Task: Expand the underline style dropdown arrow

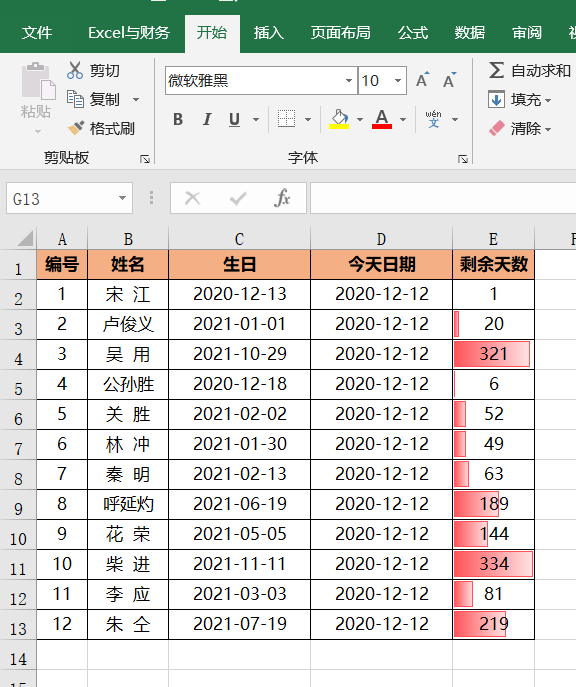Action: tap(256, 119)
